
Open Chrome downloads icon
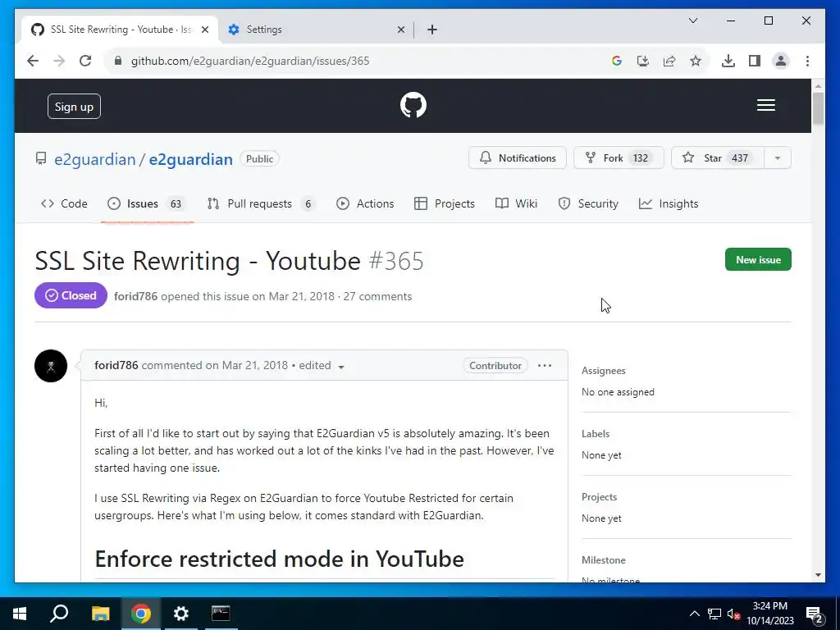(x=728, y=61)
